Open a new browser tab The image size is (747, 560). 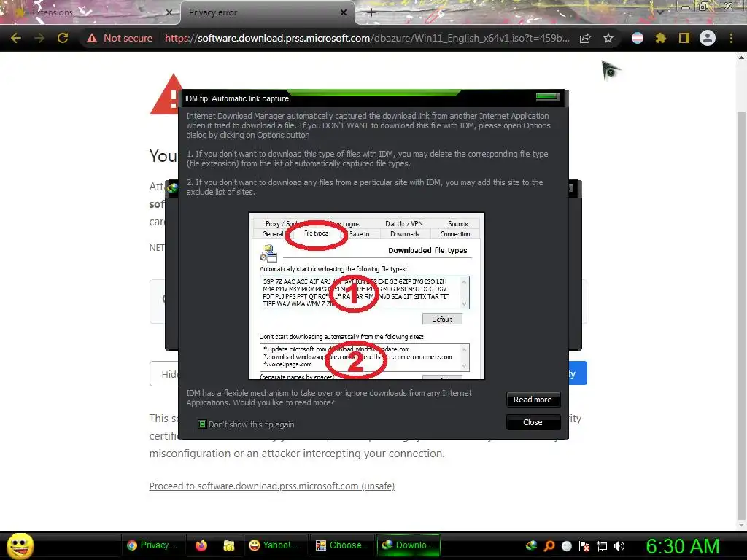pos(371,12)
